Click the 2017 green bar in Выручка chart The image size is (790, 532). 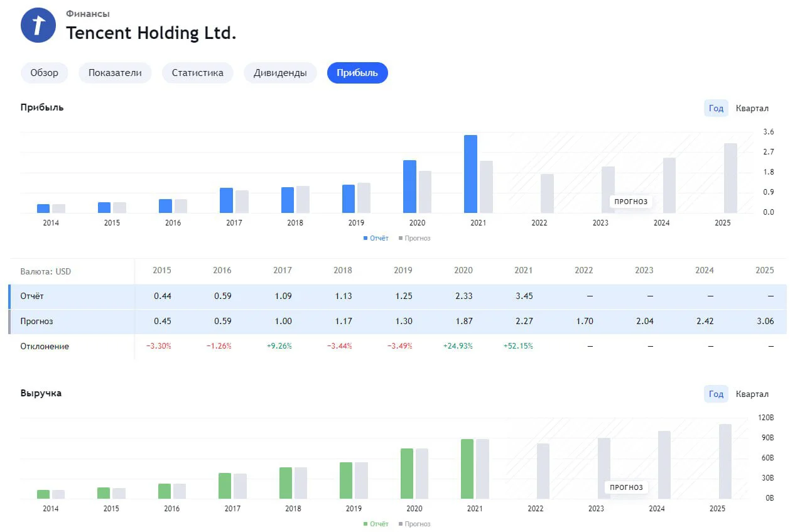click(x=225, y=486)
